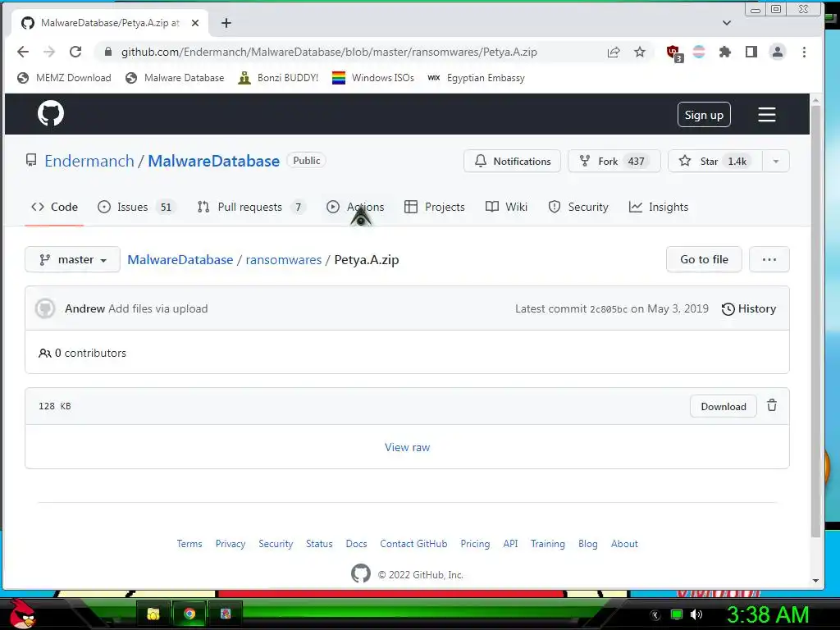The image size is (840, 630).
Task: Open a new browser tab with plus
Action: 226,23
